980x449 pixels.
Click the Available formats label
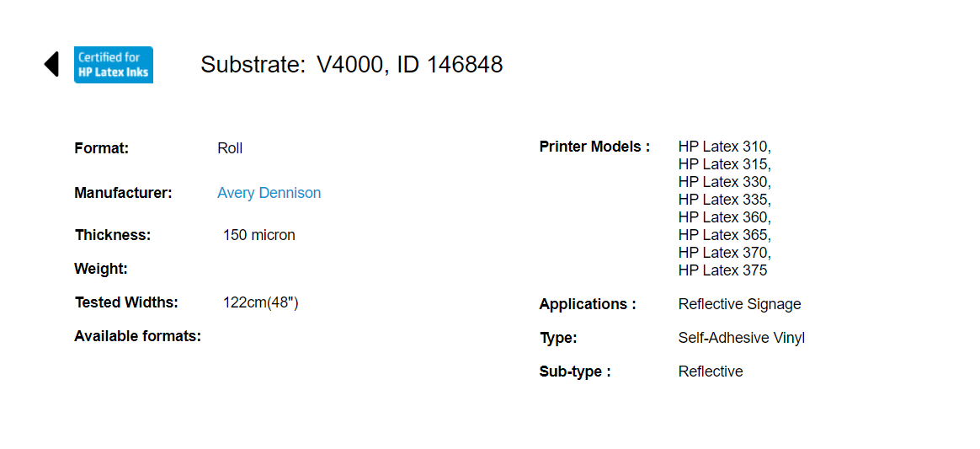137,336
